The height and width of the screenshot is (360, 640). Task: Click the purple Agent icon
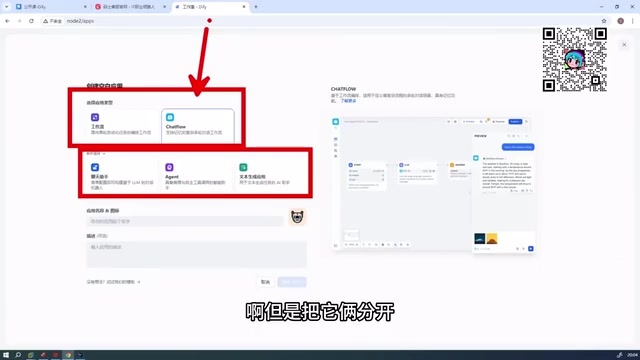[x=169, y=167]
